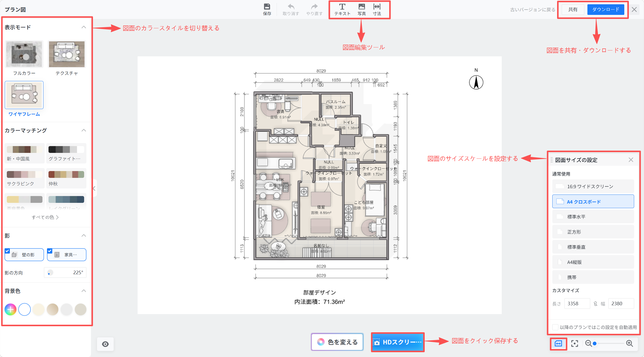The width and height of the screenshot is (644, 357).
Task: Apply the 仲秋 color palette
Action: click(x=66, y=178)
